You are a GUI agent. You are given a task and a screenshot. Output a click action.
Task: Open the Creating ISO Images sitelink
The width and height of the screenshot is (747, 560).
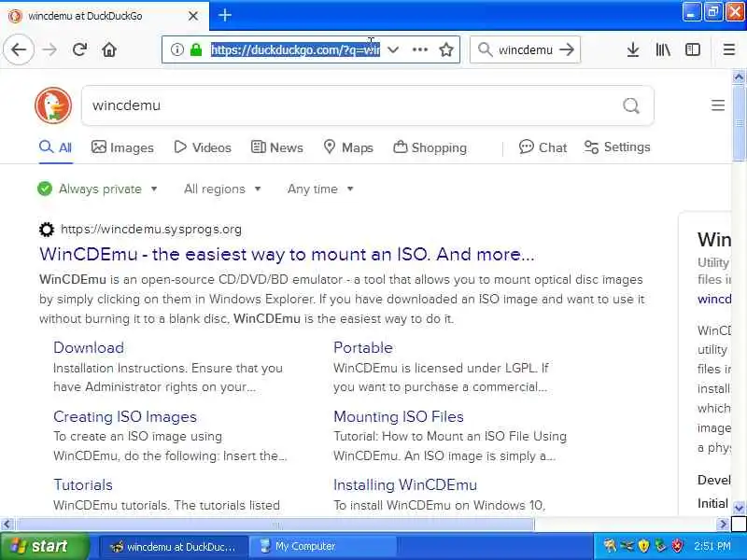pyautogui.click(x=125, y=416)
